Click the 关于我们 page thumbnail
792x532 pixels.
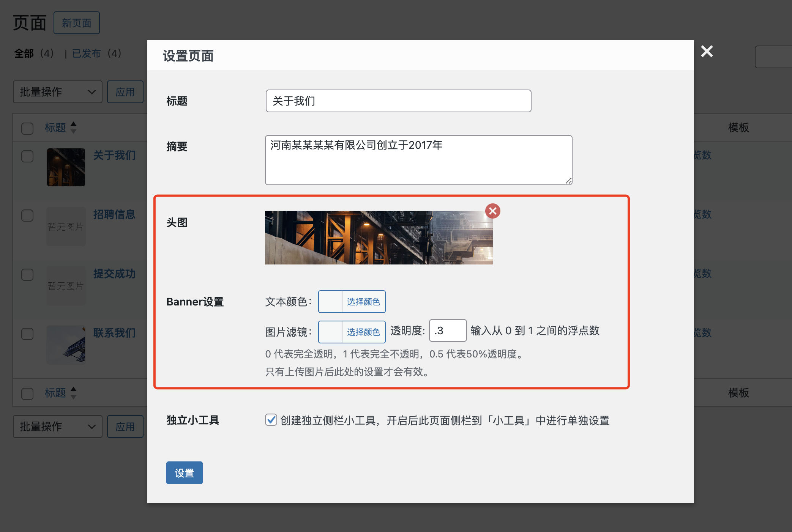[x=66, y=167]
